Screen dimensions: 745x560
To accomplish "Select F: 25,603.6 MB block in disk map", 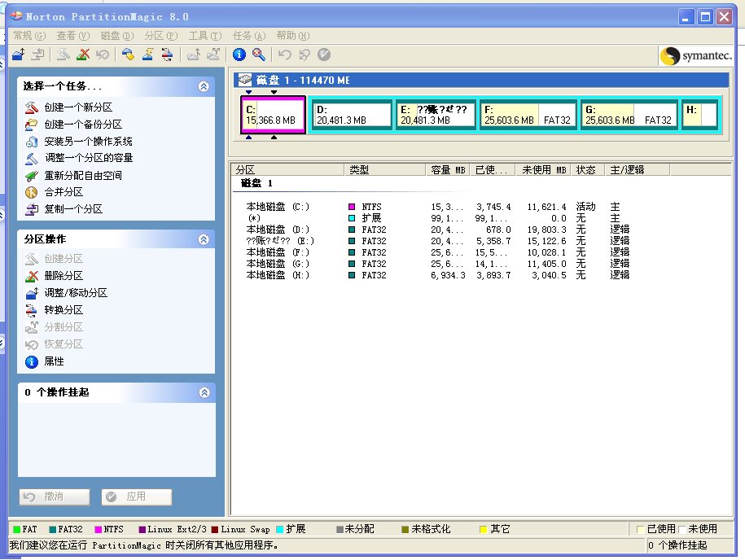I will click(528, 115).
